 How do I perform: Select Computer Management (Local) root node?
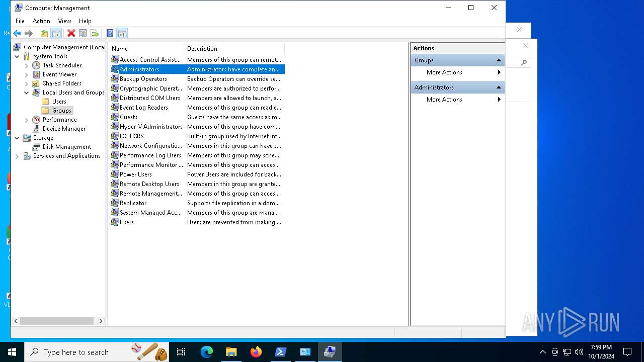pos(64,47)
